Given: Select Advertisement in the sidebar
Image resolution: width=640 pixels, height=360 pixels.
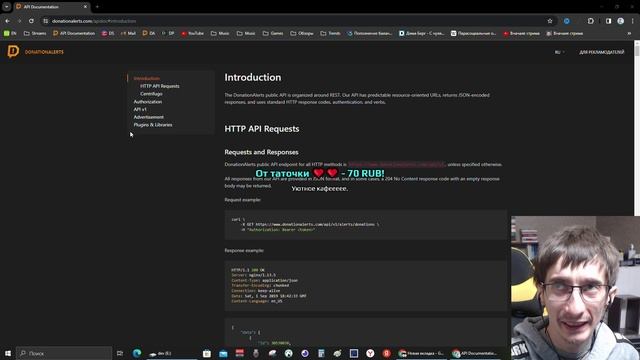Looking at the screenshot, I should click(149, 117).
